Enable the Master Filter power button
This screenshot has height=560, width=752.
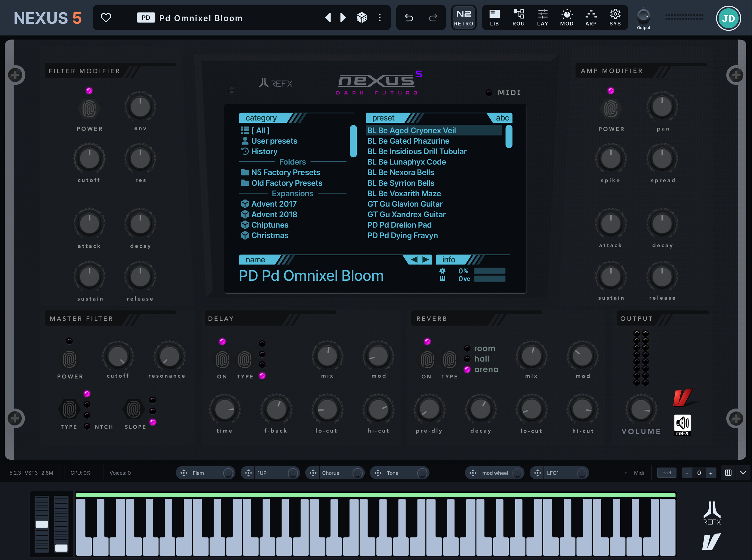[x=69, y=359]
